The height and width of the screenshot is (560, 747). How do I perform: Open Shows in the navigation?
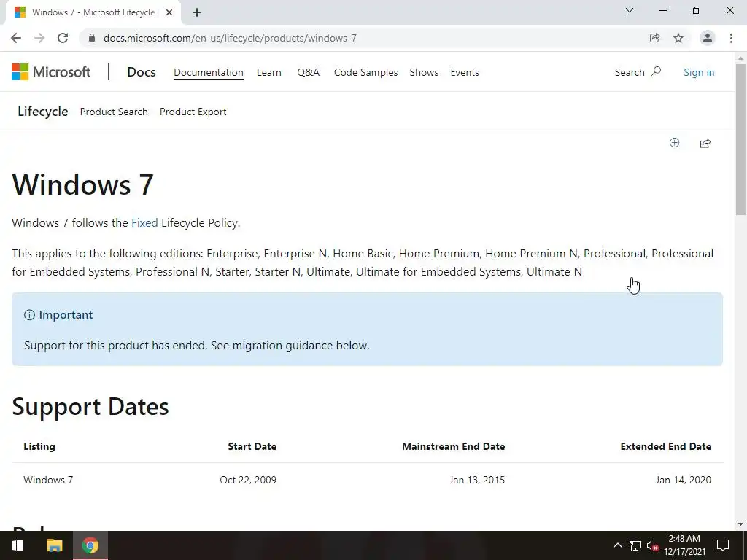[x=424, y=72]
